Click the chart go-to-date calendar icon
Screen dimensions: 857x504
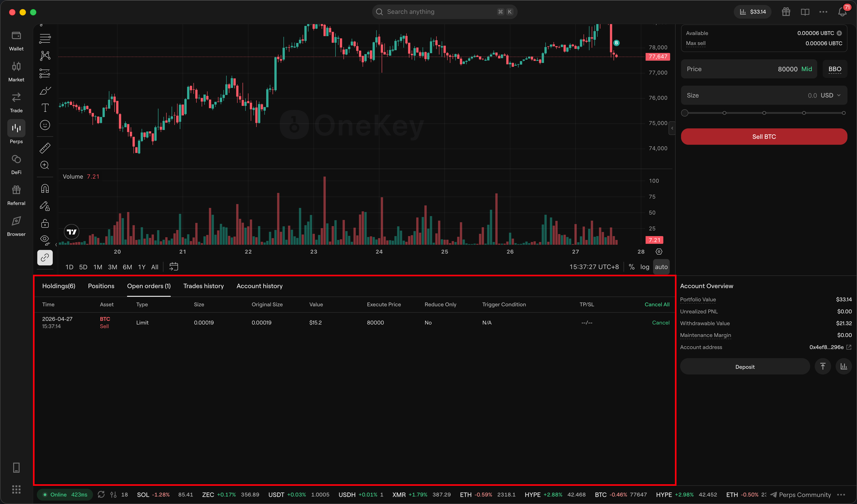173,267
